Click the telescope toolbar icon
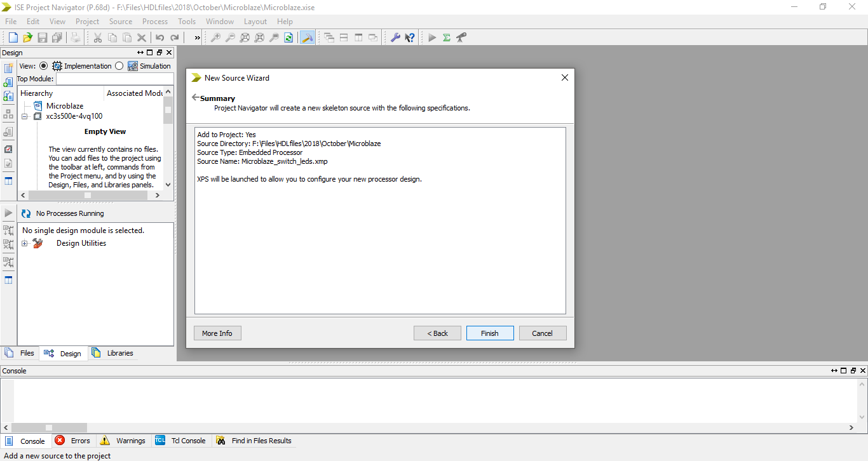868x461 pixels. pyautogui.click(x=461, y=37)
